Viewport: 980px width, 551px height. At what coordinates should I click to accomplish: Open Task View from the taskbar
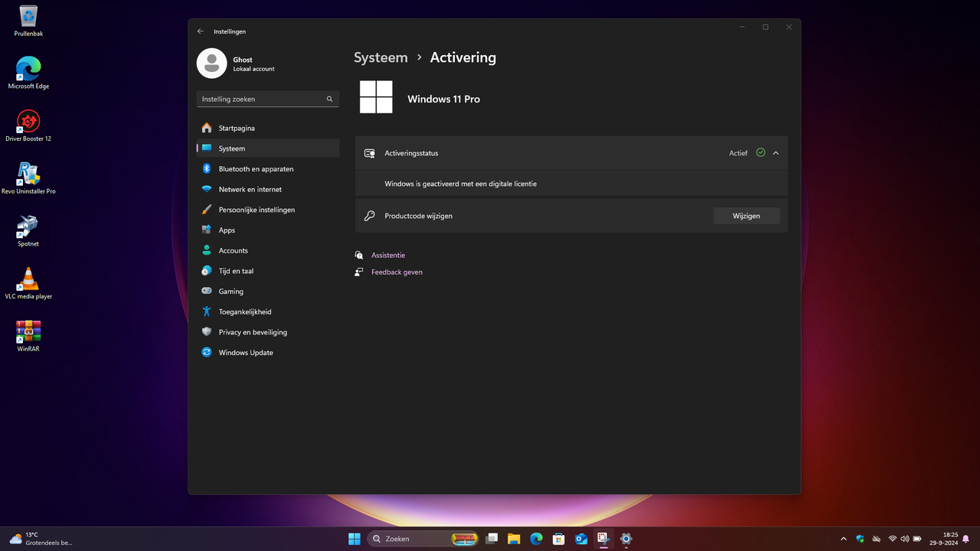coord(492,539)
